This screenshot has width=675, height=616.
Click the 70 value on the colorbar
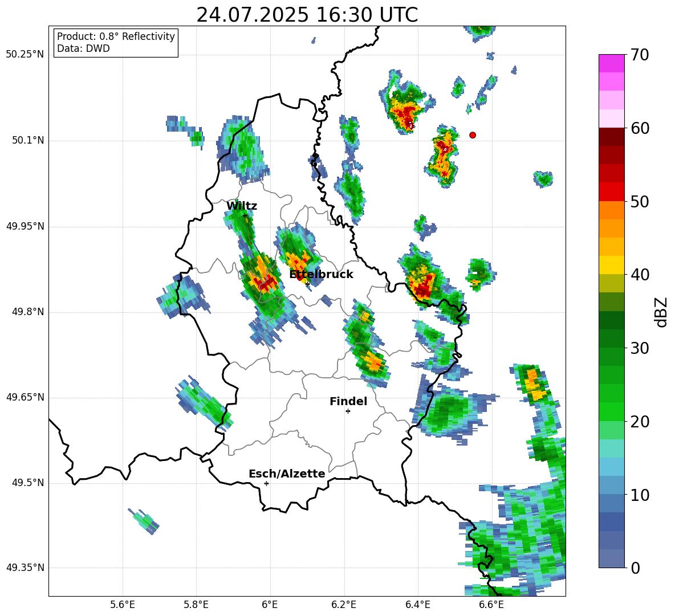640,55
